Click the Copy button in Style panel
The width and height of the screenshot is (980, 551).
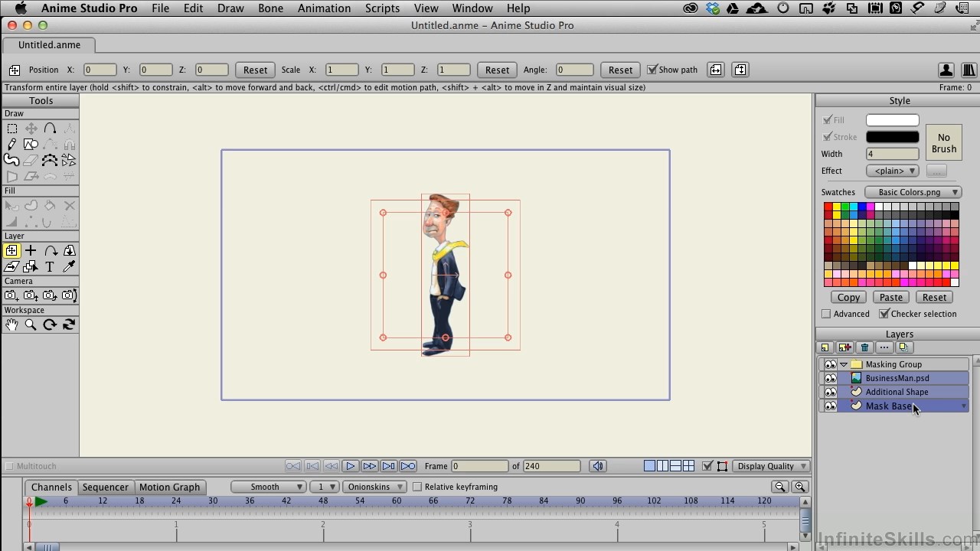coord(848,297)
